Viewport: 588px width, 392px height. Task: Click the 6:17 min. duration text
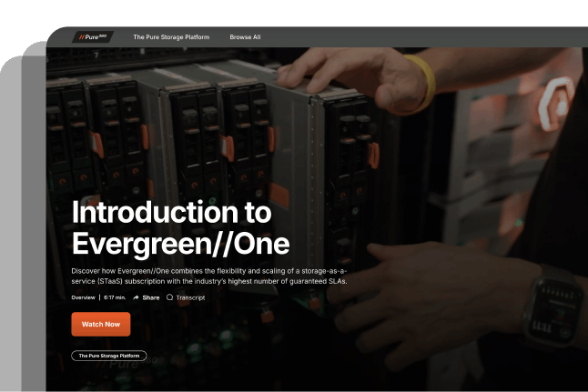(115, 297)
